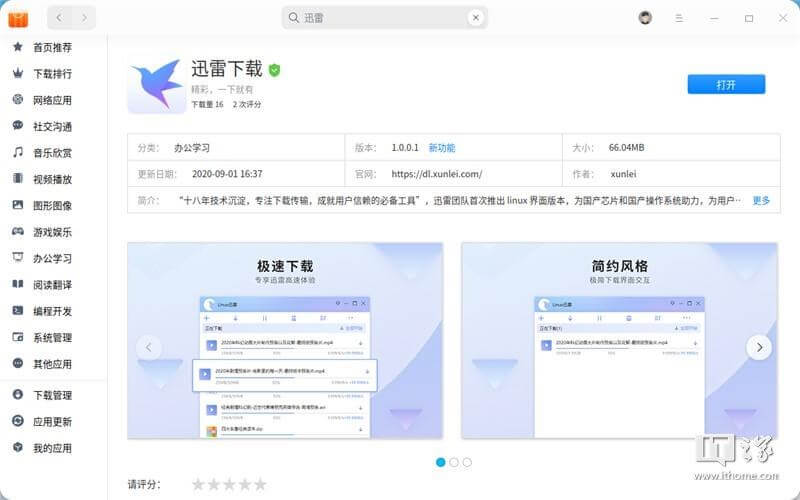The image size is (800, 500).
Task: Click the dots icon beside 其他应用
Action: coord(18,363)
